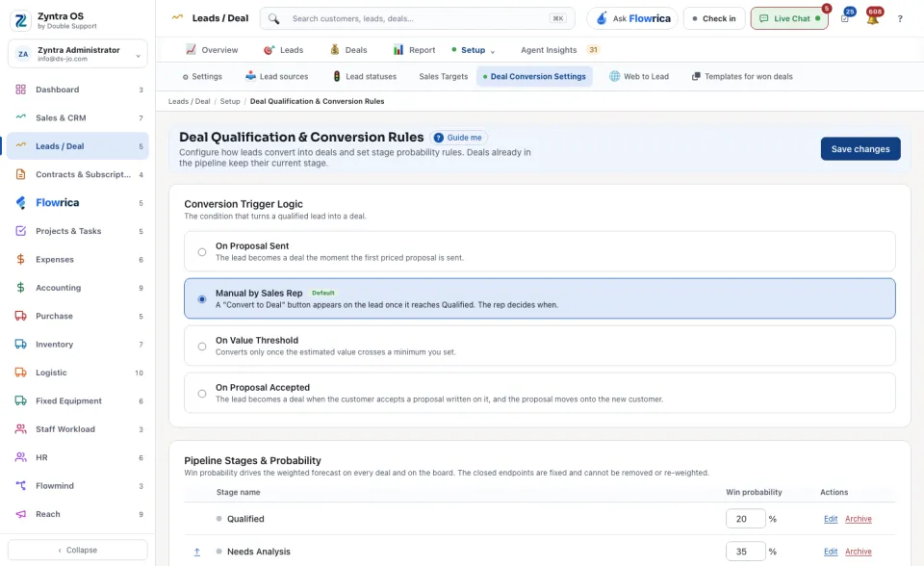Viewport: 924px width, 566px height.
Task: Select On Proposal Sent radio option
Action: coord(202,252)
